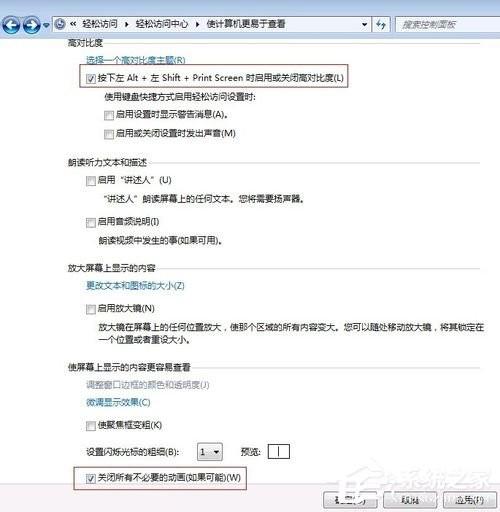Screen dimensions: 500x512
Task: Open the 轻松访问 breadcrumb item
Action: pos(100,24)
